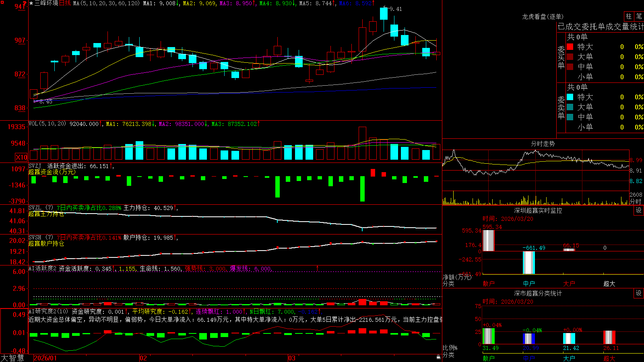Click the VOL(5,10,20) indicator label
Viewport: 644px width, 362px height.
point(47,124)
